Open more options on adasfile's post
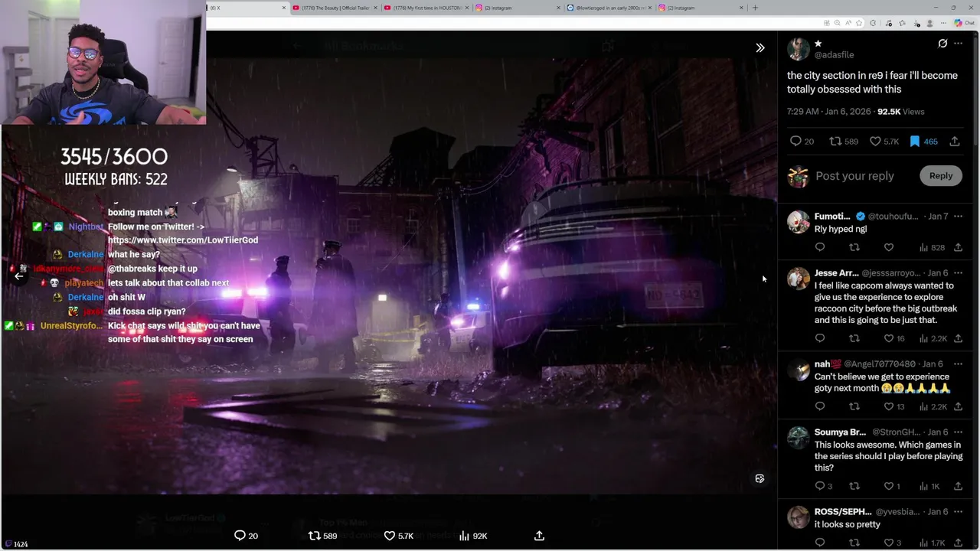Viewport: 980px width, 551px height. coord(958,44)
